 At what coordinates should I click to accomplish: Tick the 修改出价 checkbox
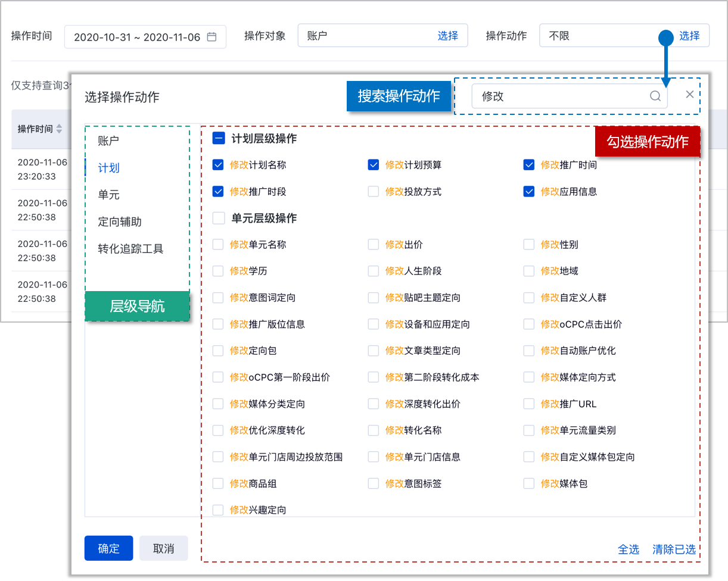point(374,245)
